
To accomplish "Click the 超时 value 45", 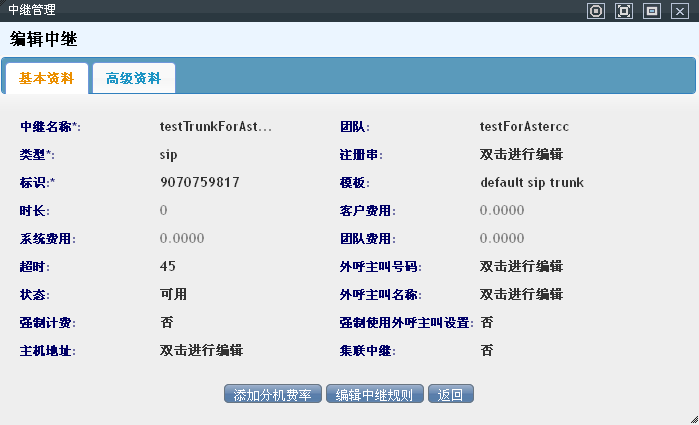I will 168,267.
